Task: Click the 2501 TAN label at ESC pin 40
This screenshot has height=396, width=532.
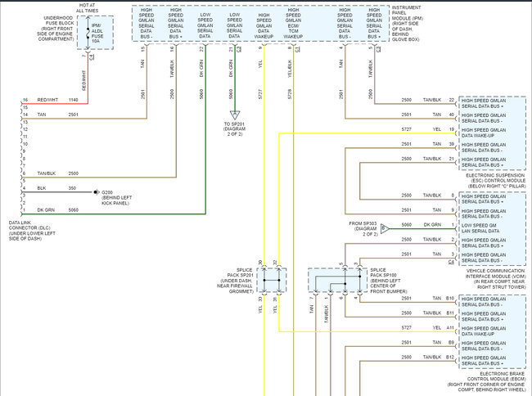Action: tap(421, 115)
